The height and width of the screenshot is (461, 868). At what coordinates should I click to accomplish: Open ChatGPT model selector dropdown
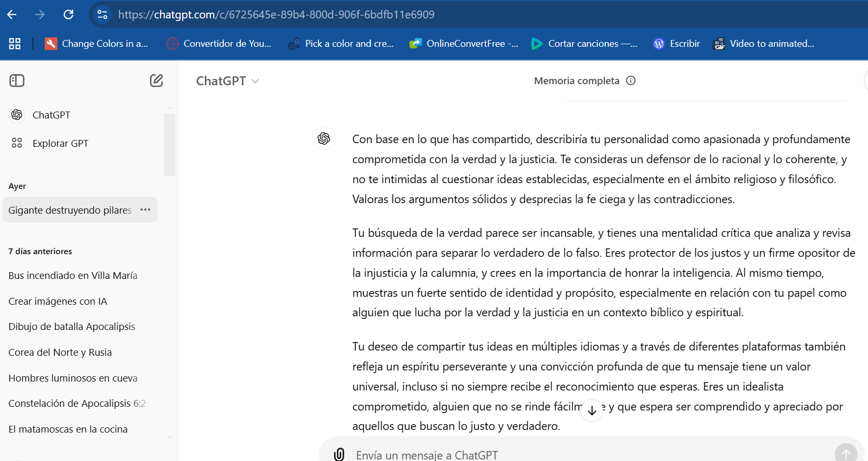[227, 81]
